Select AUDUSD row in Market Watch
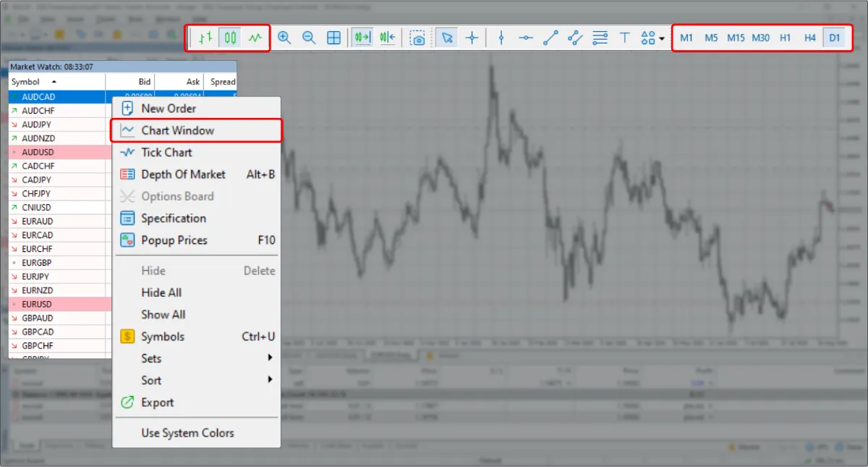The image size is (868, 467). (60, 152)
